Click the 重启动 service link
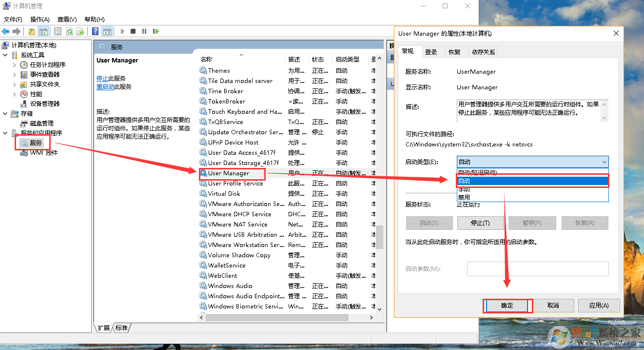The image size is (644, 350). pyautogui.click(x=105, y=87)
